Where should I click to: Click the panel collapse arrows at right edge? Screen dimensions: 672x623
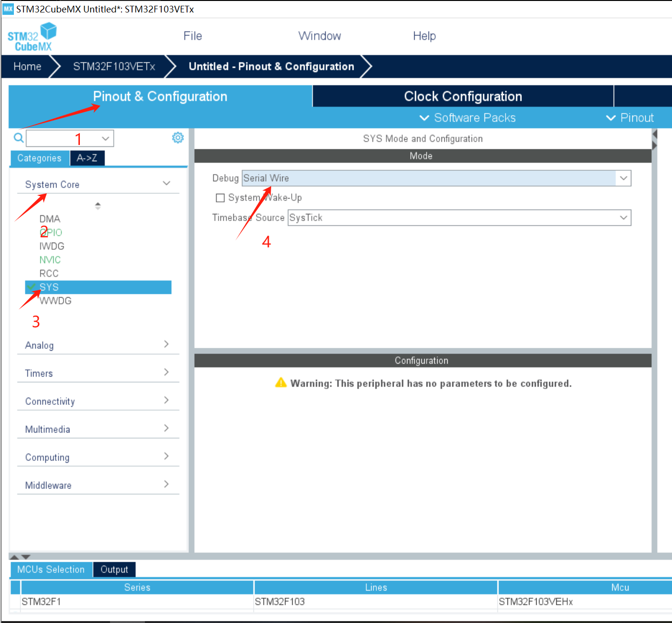(x=655, y=139)
